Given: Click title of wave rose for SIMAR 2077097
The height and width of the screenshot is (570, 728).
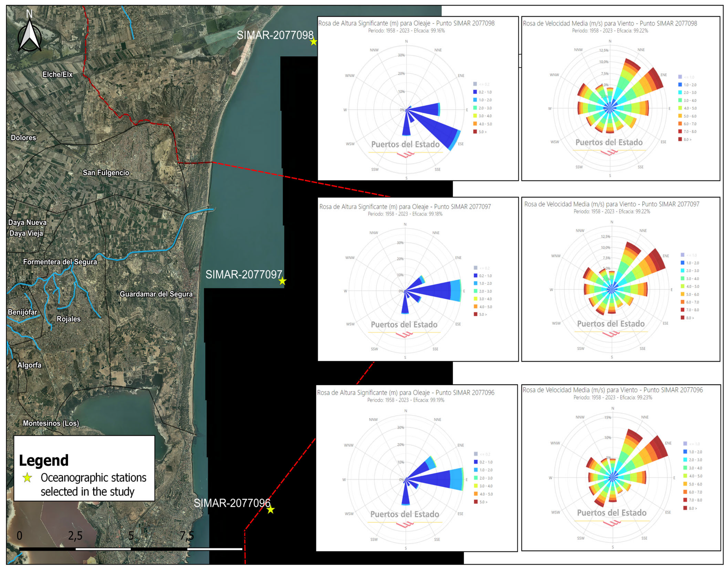Looking at the screenshot, I should tap(405, 207).
